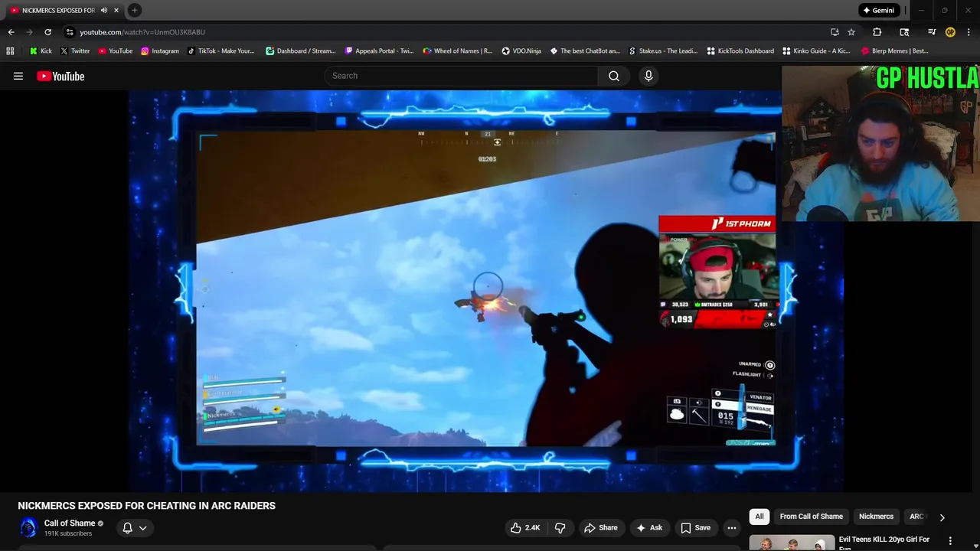This screenshot has width=980, height=551.
Task: Save video to a playlist
Action: [x=695, y=527]
